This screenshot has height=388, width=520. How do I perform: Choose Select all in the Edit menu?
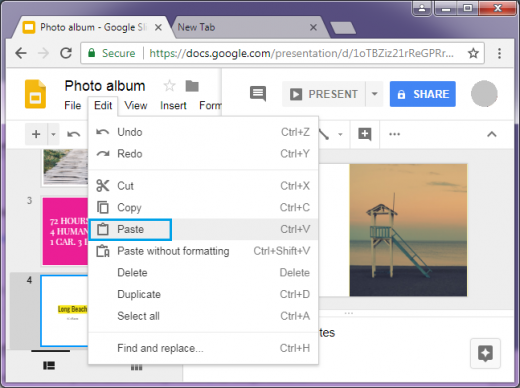pyautogui.click(x=203, y=316)
